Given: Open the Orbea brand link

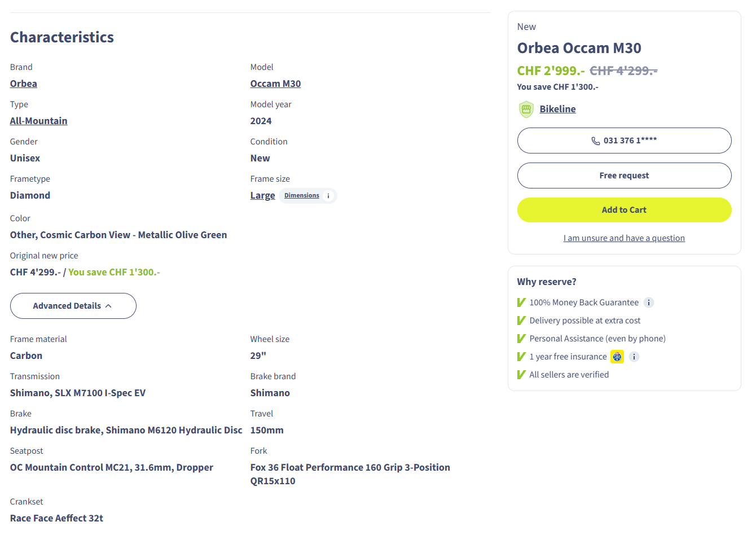Looking at the screenshot, I should tap(24, 84).
